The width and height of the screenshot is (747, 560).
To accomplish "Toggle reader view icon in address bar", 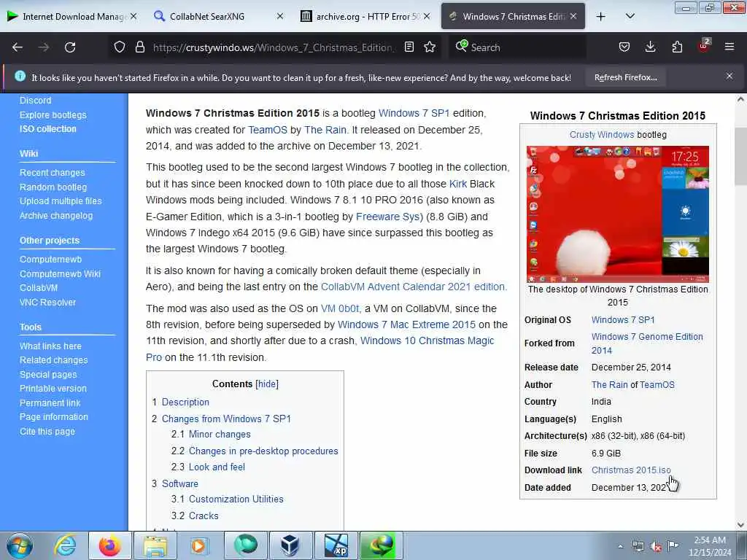I will point(409,47).
